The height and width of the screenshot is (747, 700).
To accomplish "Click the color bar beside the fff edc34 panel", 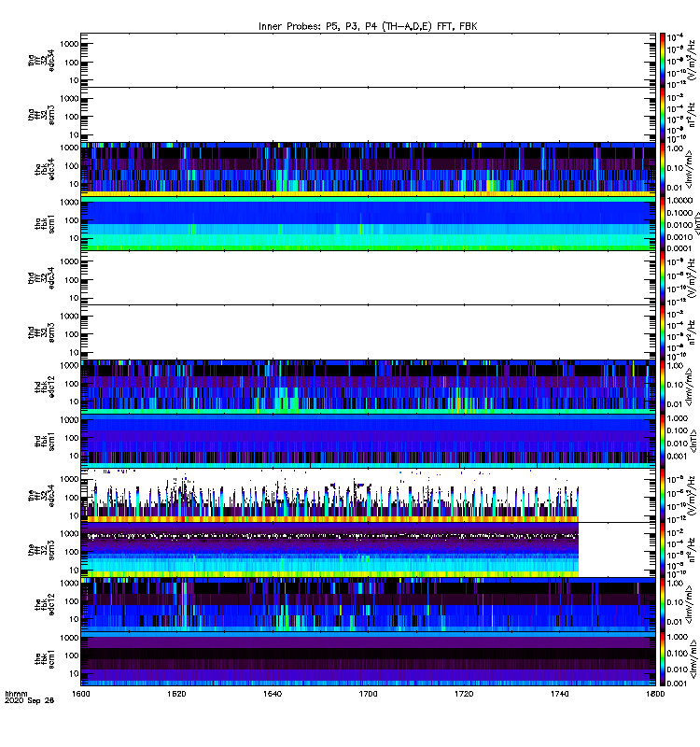I will [663, 496].
